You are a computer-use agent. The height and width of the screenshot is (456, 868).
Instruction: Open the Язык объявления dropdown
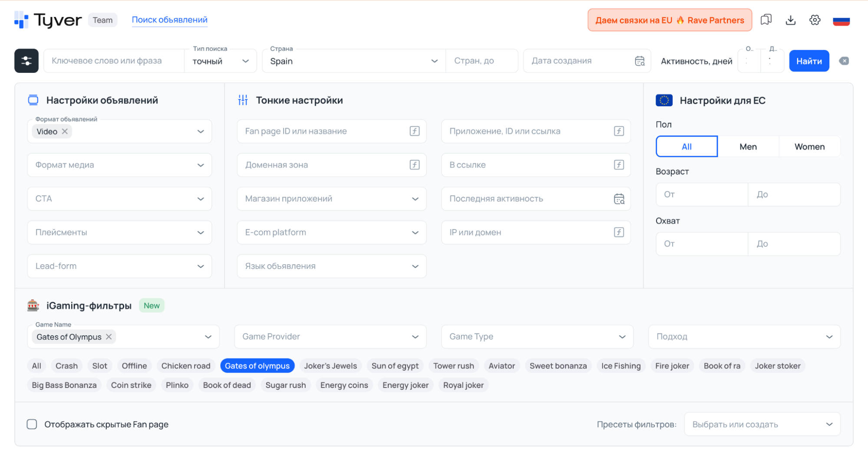coord(331,266)
